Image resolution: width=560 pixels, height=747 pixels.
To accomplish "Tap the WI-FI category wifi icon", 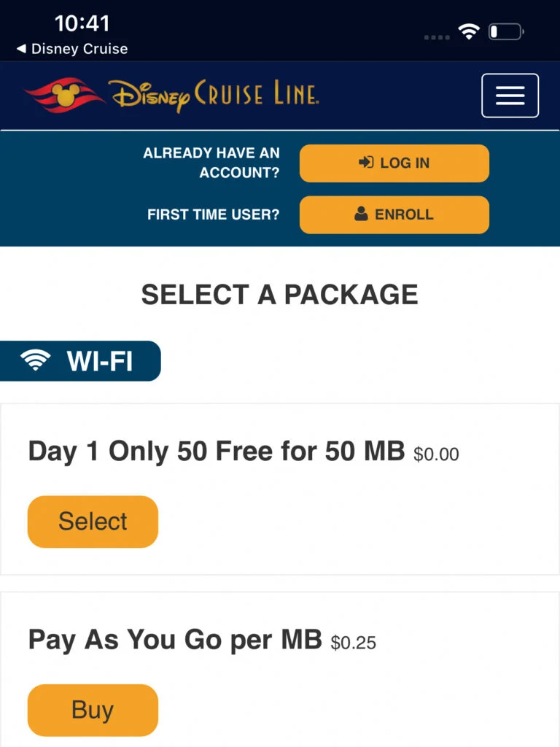I will pyautogui.click(x=35, y=360).
